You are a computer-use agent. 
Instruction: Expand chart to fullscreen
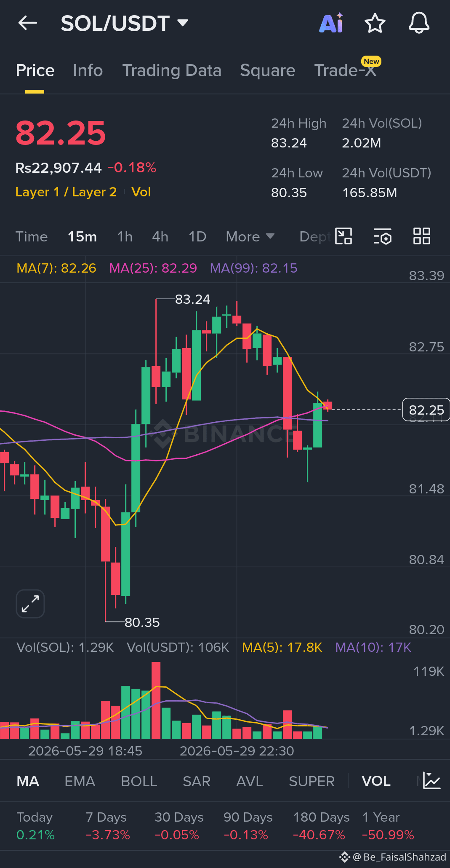pyautogui.click(x=30, y=603)
